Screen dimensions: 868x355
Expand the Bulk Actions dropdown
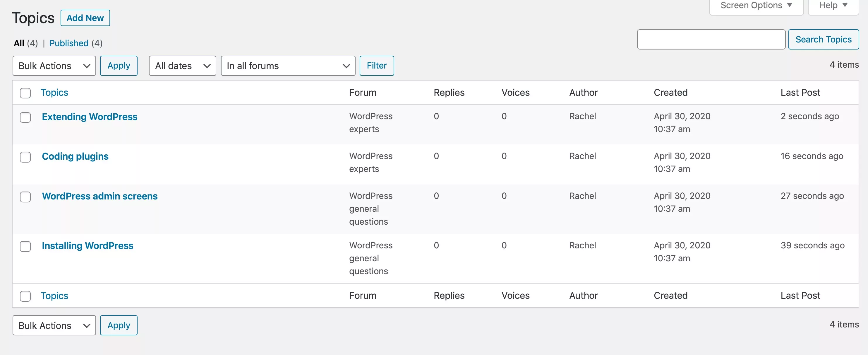[x=53, y=65]
